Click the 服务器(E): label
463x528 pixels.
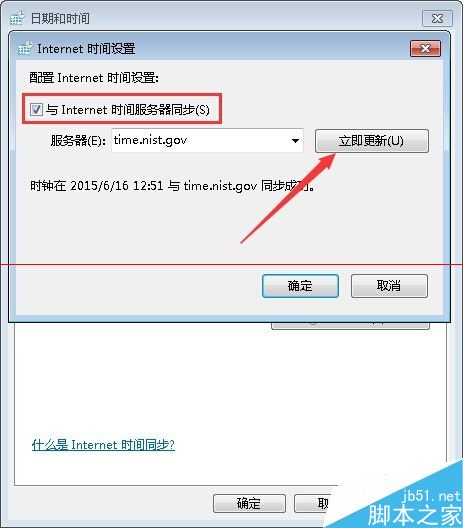point(78,140)
